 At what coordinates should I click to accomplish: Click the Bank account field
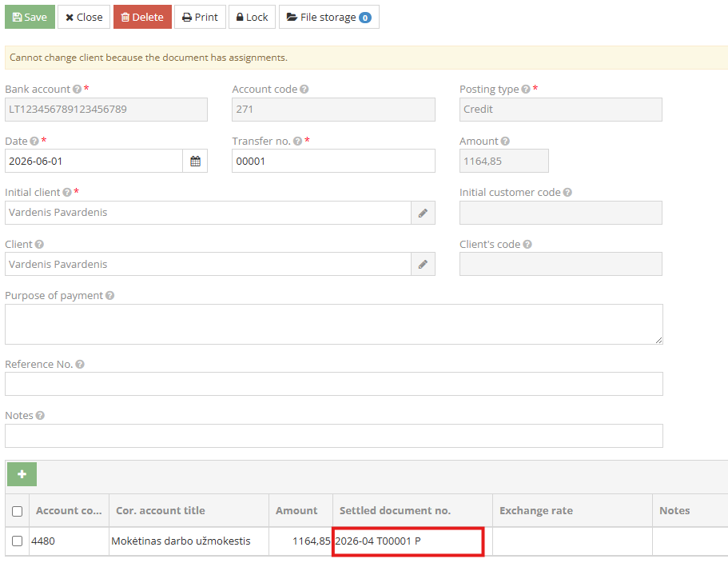point(106,110)
